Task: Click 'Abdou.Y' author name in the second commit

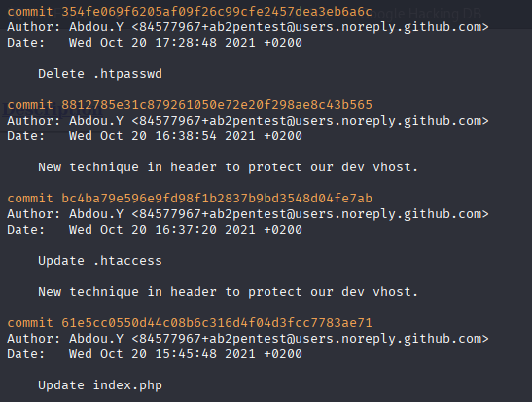Action: click(96, 121)
